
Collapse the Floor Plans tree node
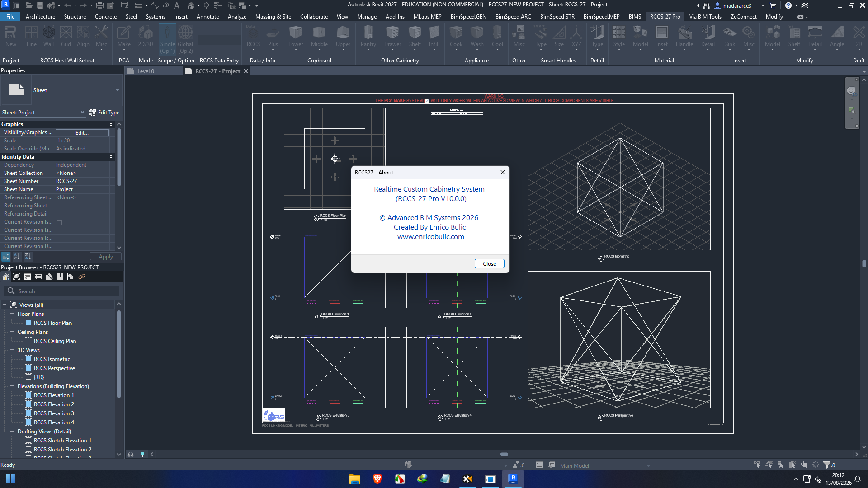tap(12, 314)
